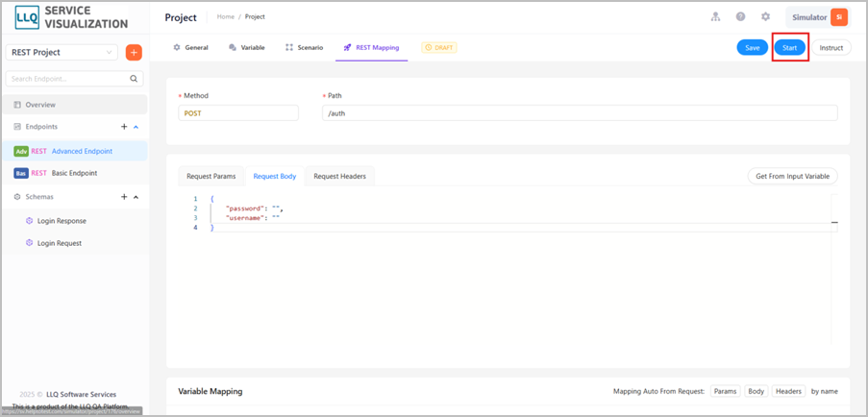The height and width of the screenshot is (417, 868).
Task: Click the Body auto-mapping button
Action: 756,391
